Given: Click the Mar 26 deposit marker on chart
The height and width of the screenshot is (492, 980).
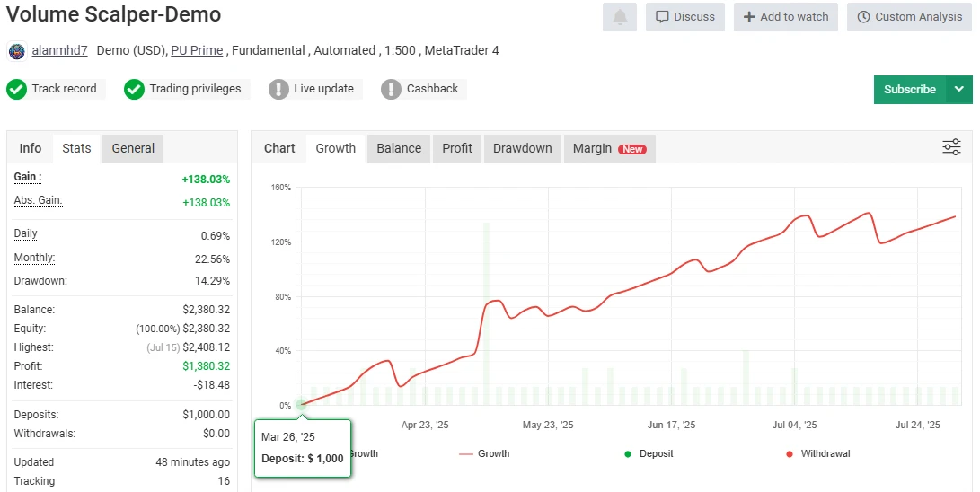Looking at the screenshot, I should [301, 405].
